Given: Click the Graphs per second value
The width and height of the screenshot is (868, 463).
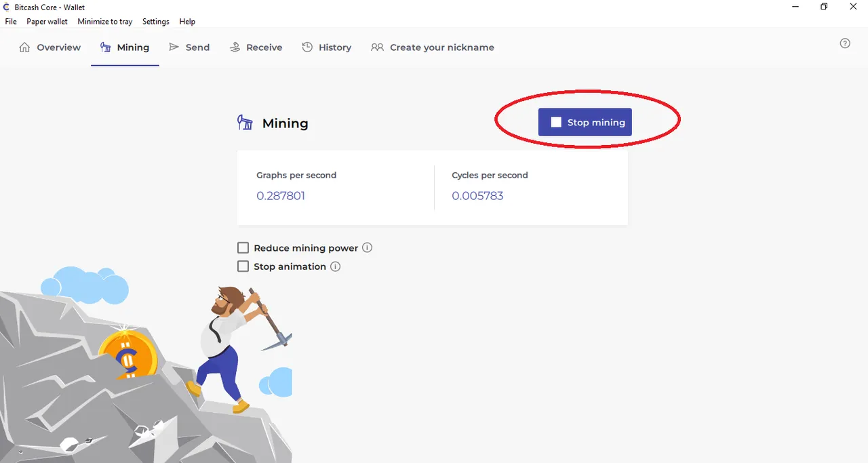Looking at the screenshot, I should (281, 196).
